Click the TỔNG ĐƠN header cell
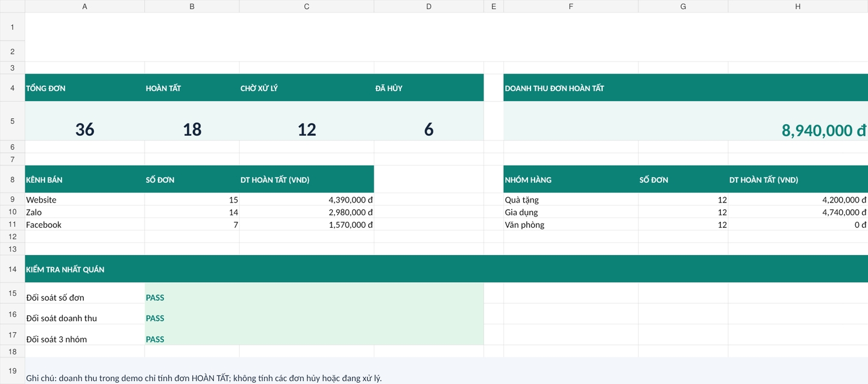Screen dimensions: 868x384 84,88
